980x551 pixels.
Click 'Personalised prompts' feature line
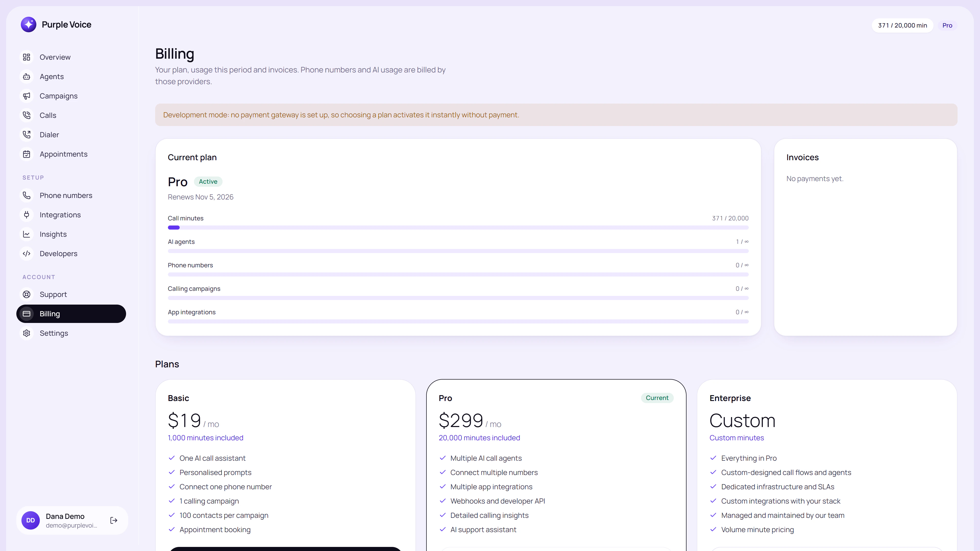click(x=215, y=473)
